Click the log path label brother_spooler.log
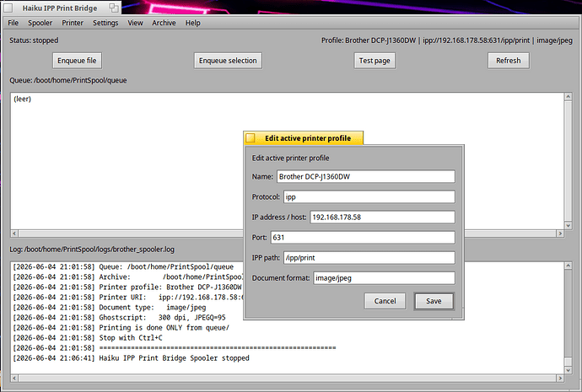The height and width of the screenshot is (392, 582). 92,250
